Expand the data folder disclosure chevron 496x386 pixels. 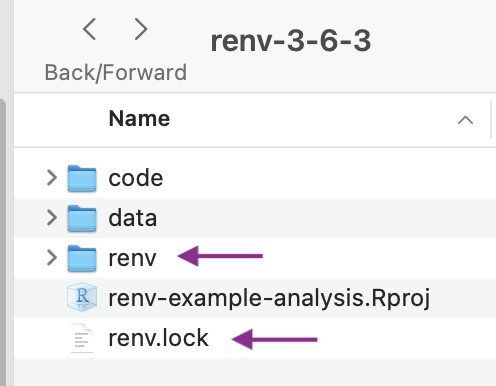coord(52,218)
